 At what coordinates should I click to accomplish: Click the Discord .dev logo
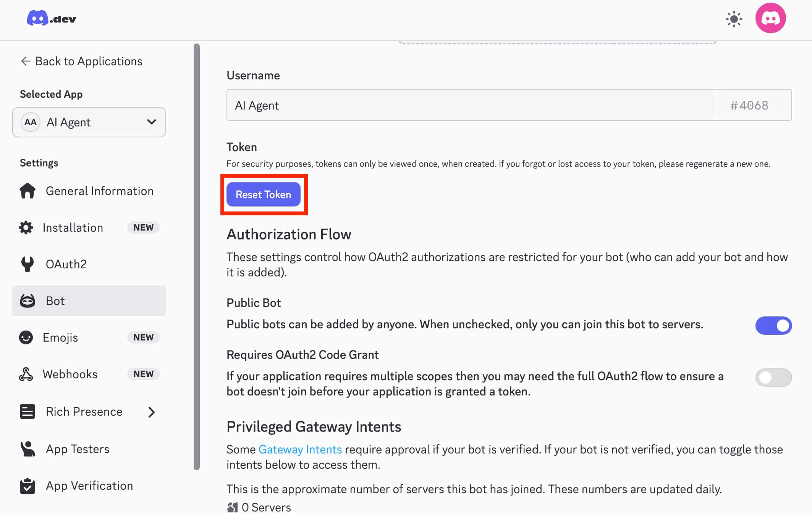click(52, 18)
